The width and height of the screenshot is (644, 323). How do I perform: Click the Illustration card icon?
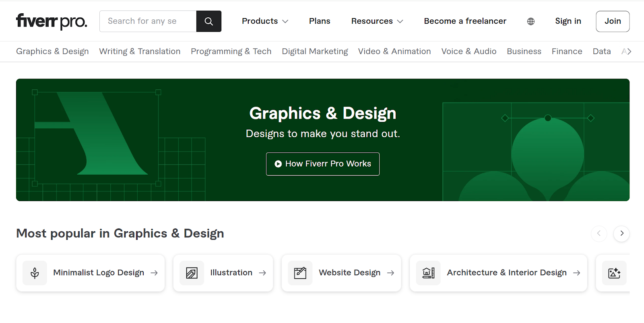coord(192,273)
